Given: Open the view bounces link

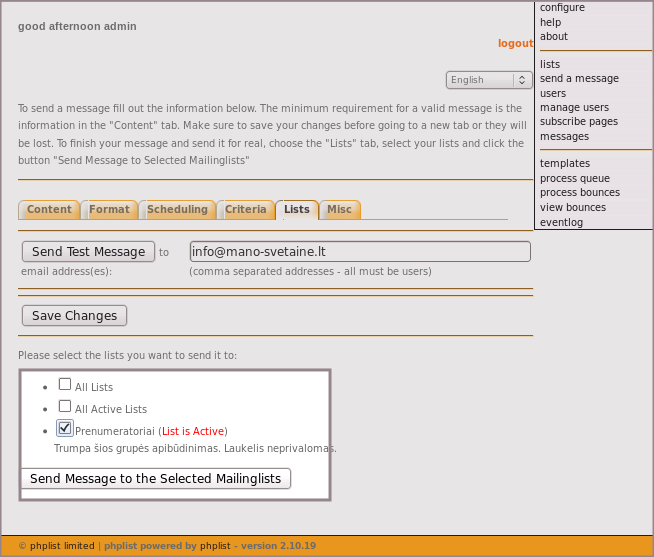Looking at the screenshot, I should [572, 208].
